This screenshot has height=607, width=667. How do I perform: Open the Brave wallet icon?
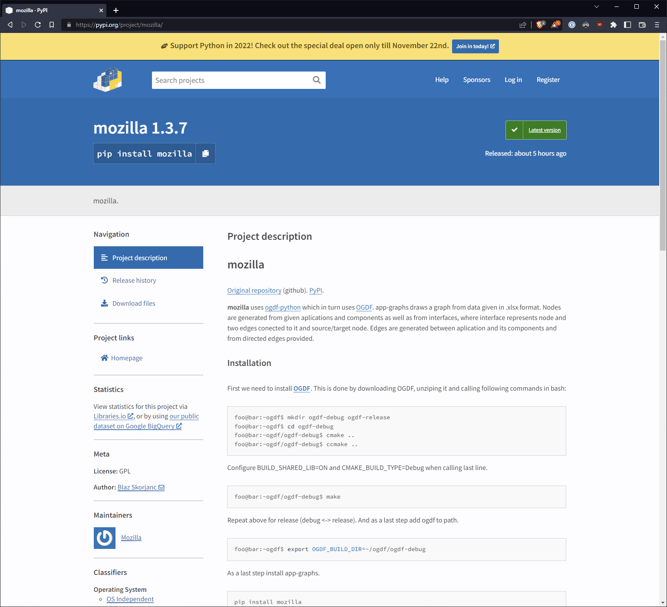pyautogui.click(x=642, y=25)
